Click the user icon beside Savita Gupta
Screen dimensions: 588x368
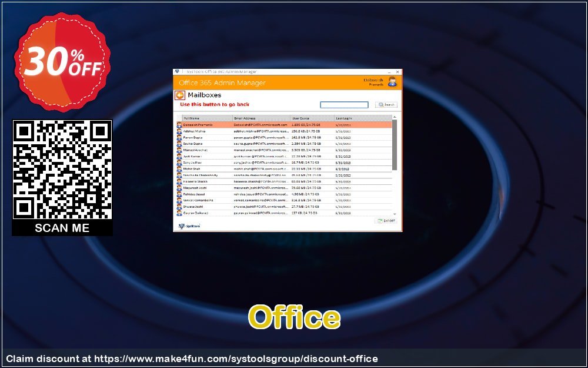tap(179, 144)
